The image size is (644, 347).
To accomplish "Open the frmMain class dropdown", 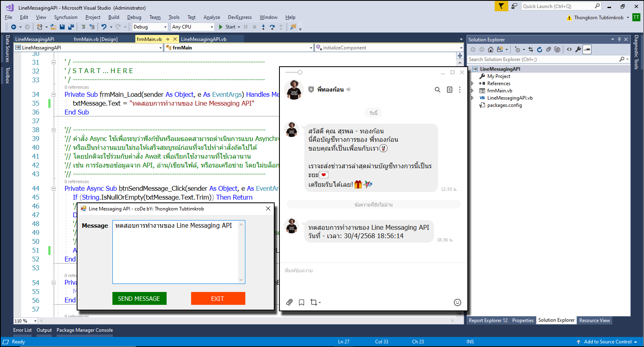I will pyautogui.click(x=239, y=47).
